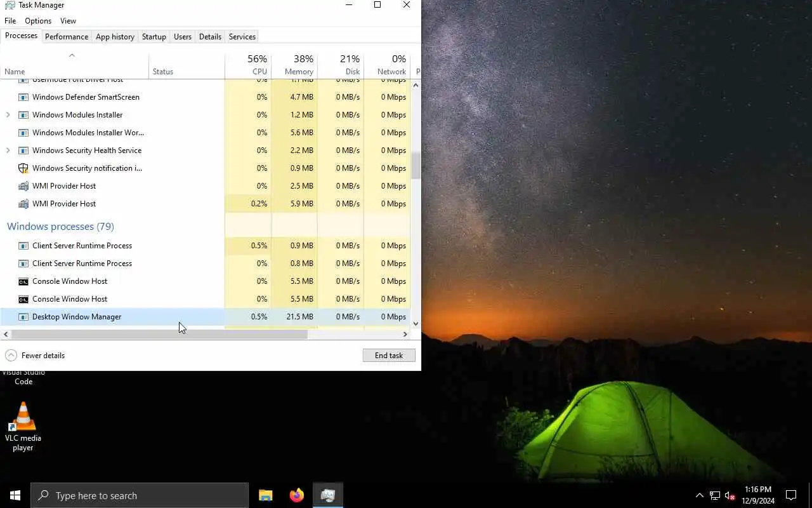The image size is (812, 508).
Task: Click the Task Manager title bar icon
Action: coord(10,5)
